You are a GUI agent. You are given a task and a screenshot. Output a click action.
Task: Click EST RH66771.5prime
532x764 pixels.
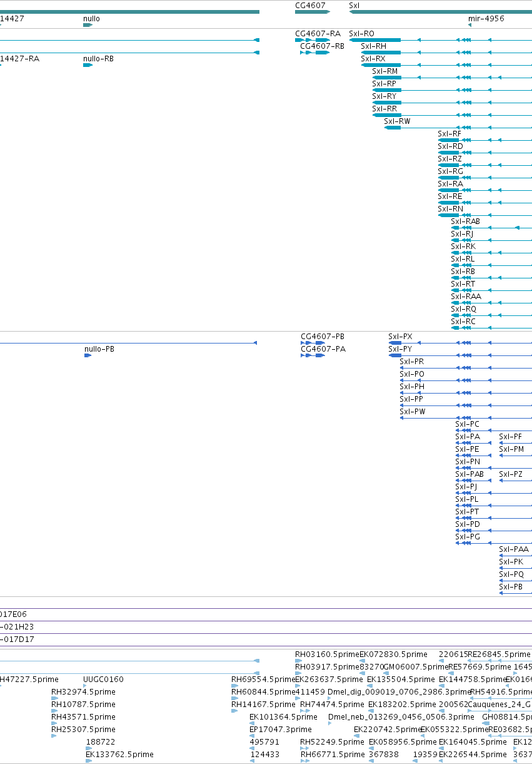[333, 755]
